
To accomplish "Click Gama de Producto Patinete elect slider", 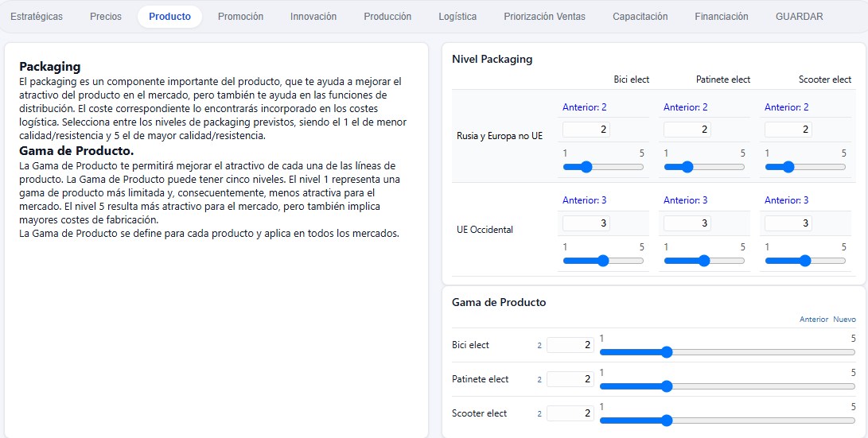I will (727, 386).
